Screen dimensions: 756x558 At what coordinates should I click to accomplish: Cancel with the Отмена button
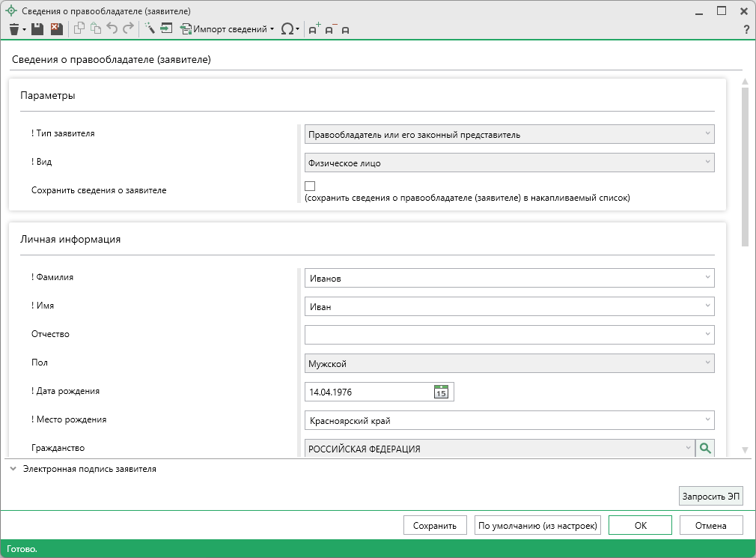tap(711, 525)
